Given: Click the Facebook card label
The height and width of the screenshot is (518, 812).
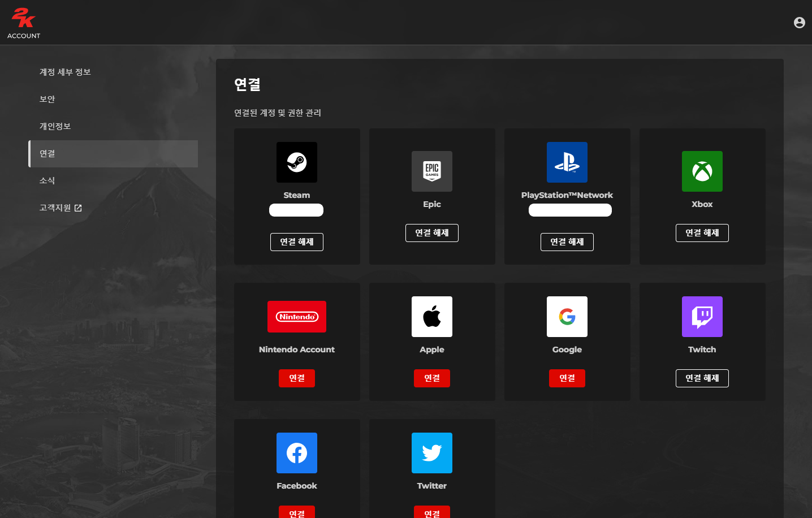Looking at the screenshot, I should [297, 486].
